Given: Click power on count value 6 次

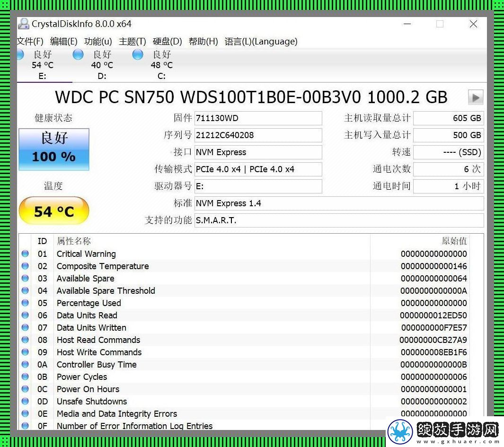Looking at the screenshot, I should [x=448, y=169].
